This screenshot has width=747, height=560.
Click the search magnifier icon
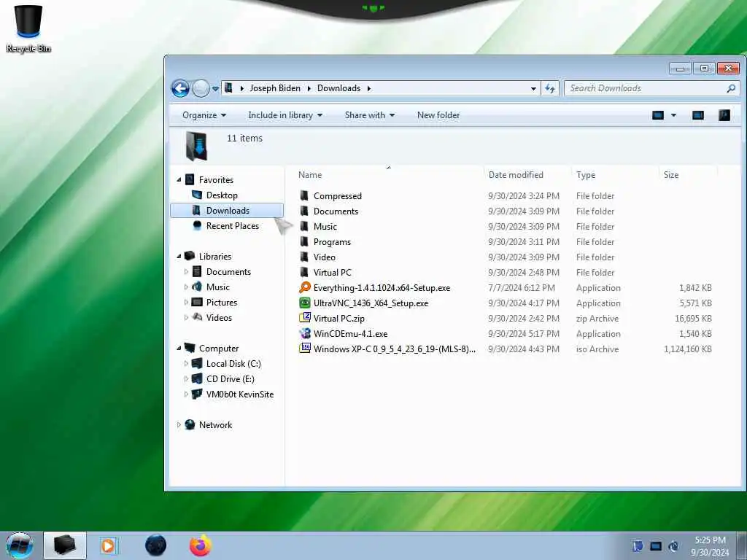tap(731, 88)
